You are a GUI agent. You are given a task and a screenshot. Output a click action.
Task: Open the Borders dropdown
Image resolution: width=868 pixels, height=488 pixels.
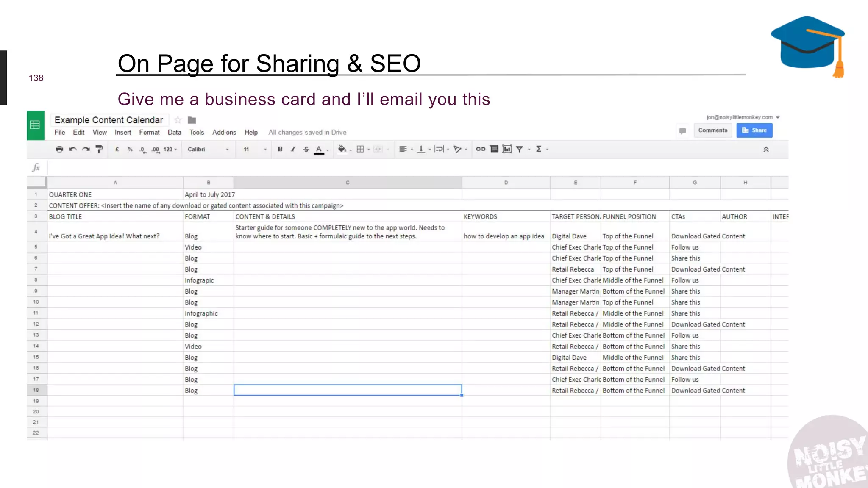coord(363,149)
